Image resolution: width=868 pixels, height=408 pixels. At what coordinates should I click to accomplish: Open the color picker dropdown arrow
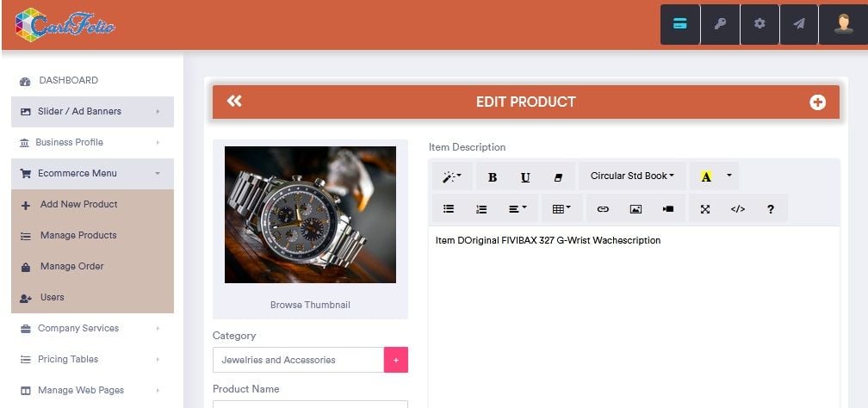click(729, 176)
